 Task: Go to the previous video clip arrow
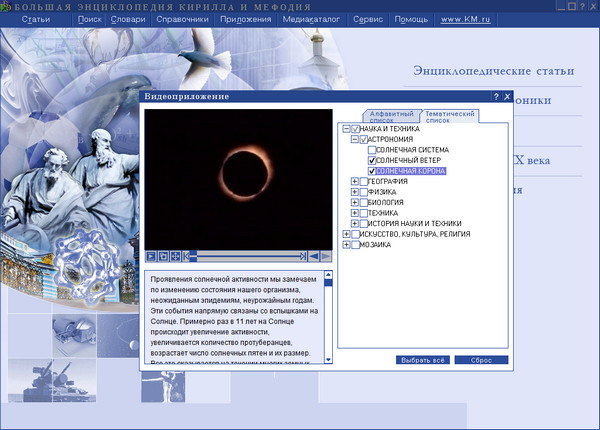313,256
